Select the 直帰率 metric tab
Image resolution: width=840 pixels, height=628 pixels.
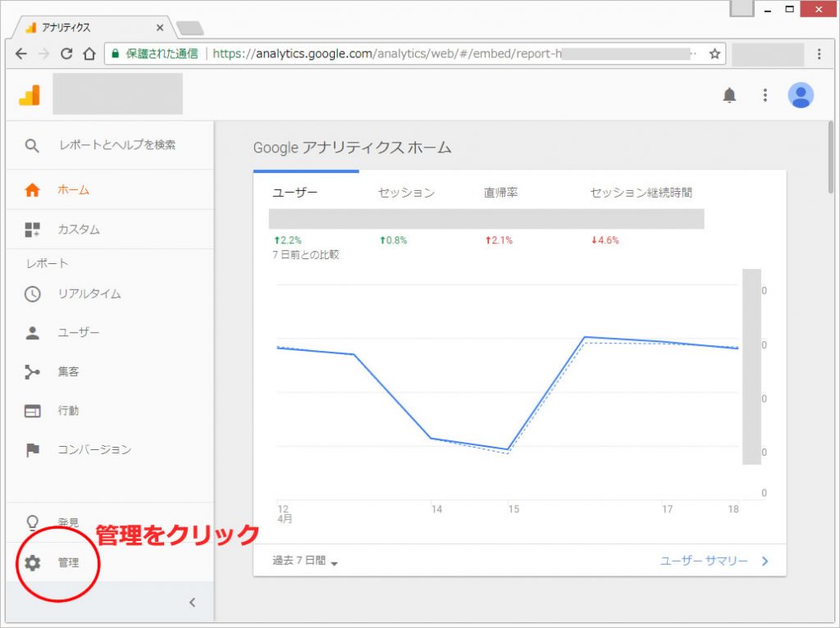pyautogui.click(x=501, y=193)
